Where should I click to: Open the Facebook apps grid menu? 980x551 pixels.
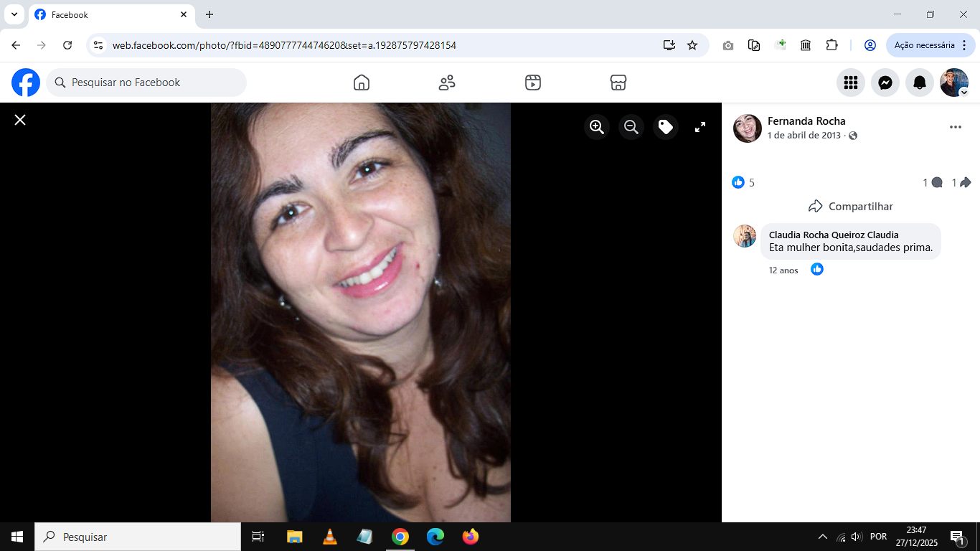tap(851, 83)
